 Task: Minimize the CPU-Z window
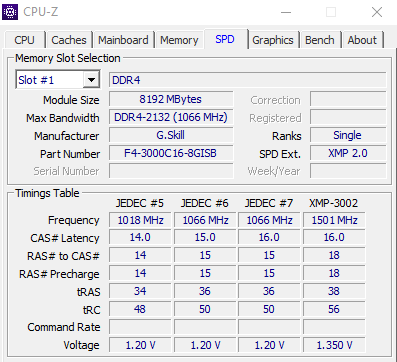tap(286, 12)
